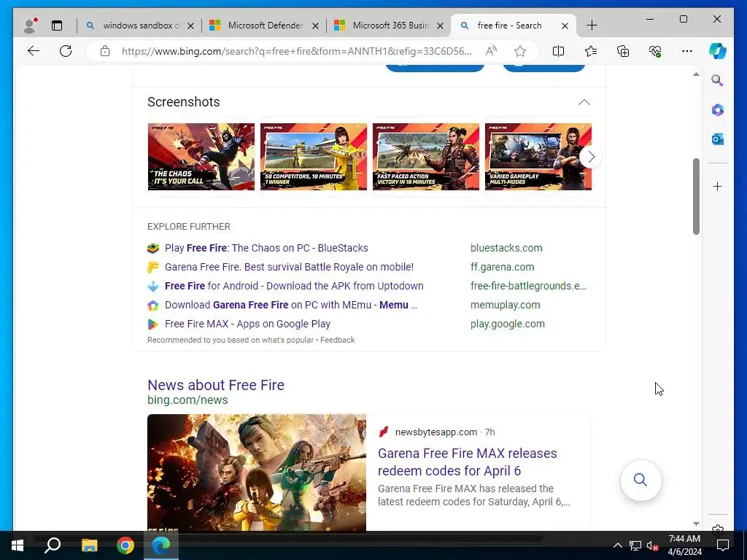This screenshot has height=560, width=747.
Task: Open sidebar Search icon
Action: [718, 80]
